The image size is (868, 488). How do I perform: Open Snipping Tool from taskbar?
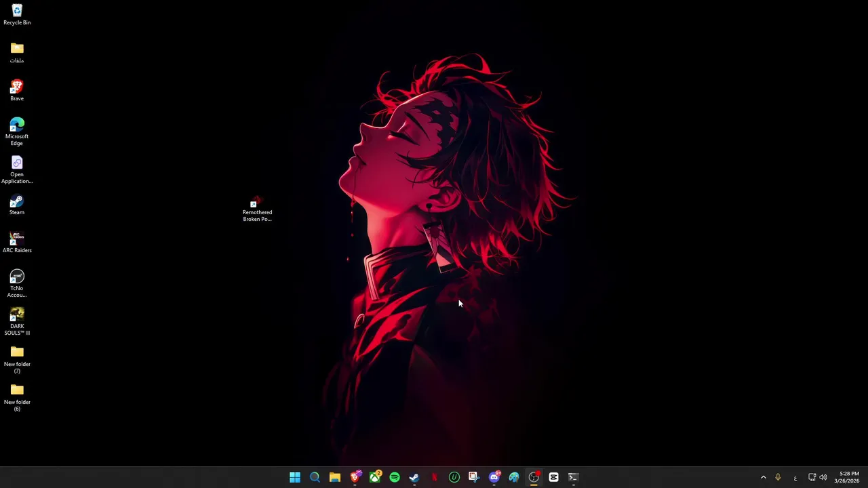click(x=474, y=477)
